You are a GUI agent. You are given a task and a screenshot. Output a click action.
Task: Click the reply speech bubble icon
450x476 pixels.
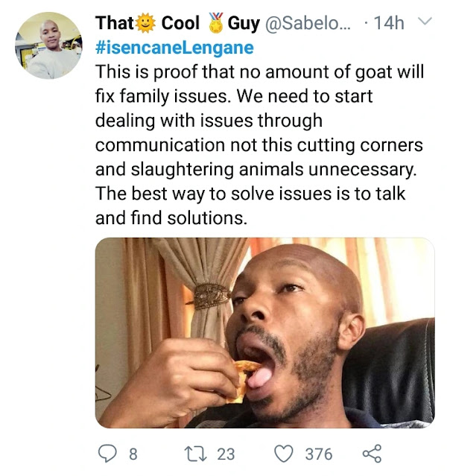click(107, 454)
